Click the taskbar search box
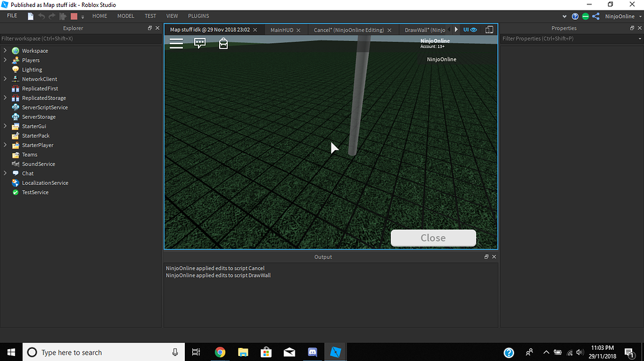The width and height of the screenshot is (644, 361). pos(103,352)
